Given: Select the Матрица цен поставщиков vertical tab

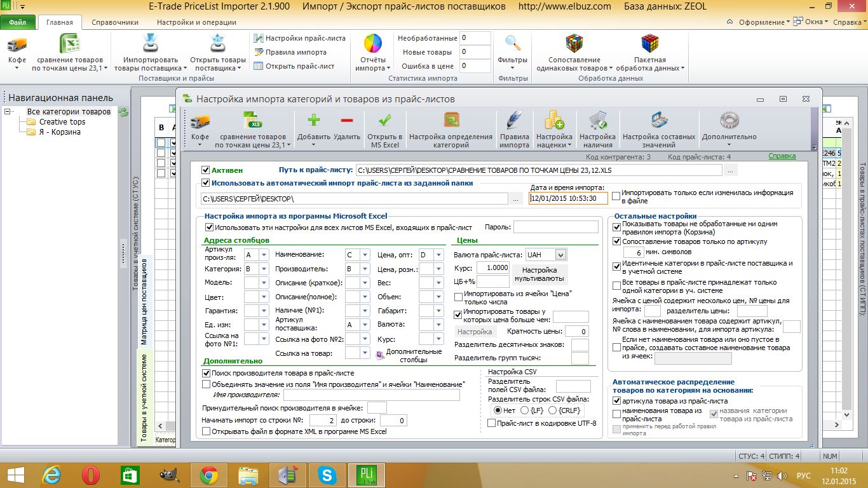Looking at the screenshot, I should (x=144, y=301).
